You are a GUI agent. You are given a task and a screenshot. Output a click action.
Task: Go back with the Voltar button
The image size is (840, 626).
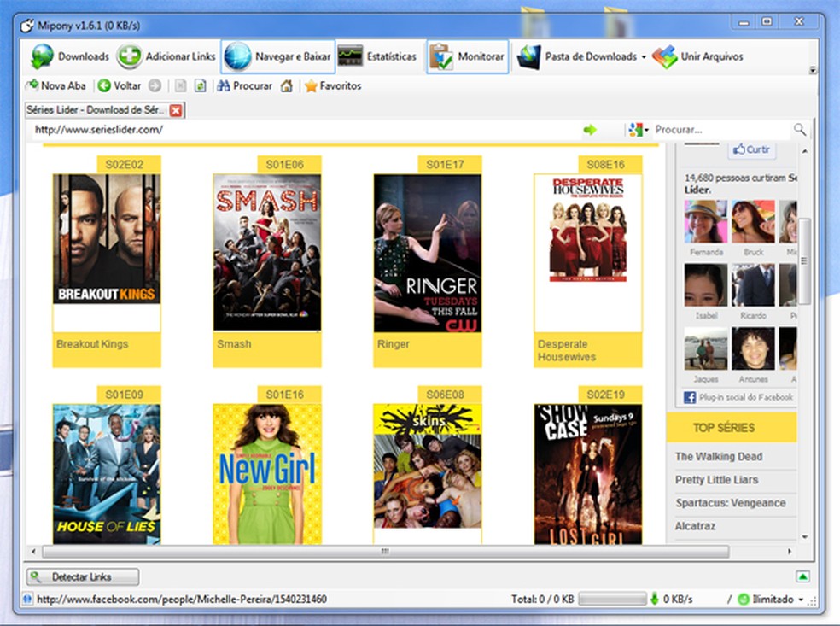(x=120, y=85)
